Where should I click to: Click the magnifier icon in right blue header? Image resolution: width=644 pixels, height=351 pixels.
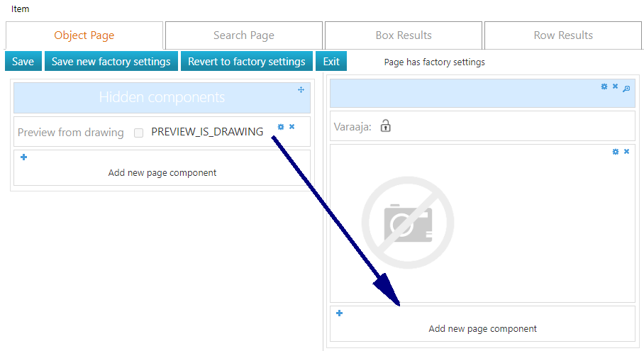(x=626, y=88)
